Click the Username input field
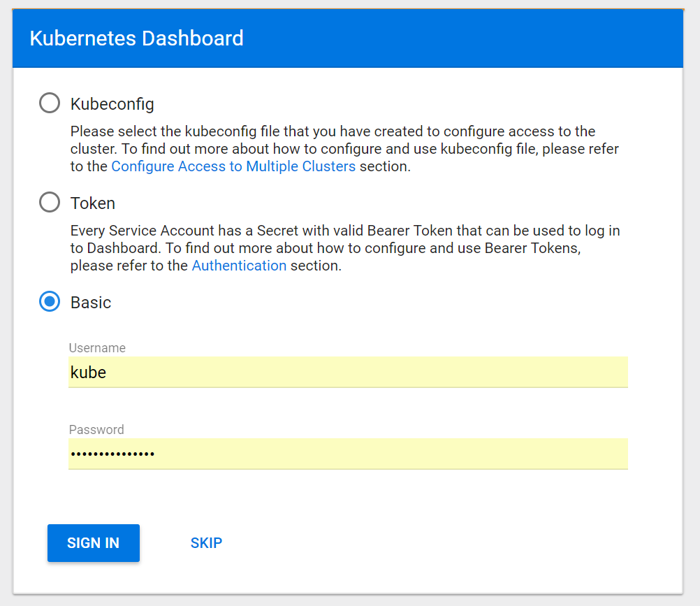The width and height of the screenshot is (700, 606). [x=348, y=372]
